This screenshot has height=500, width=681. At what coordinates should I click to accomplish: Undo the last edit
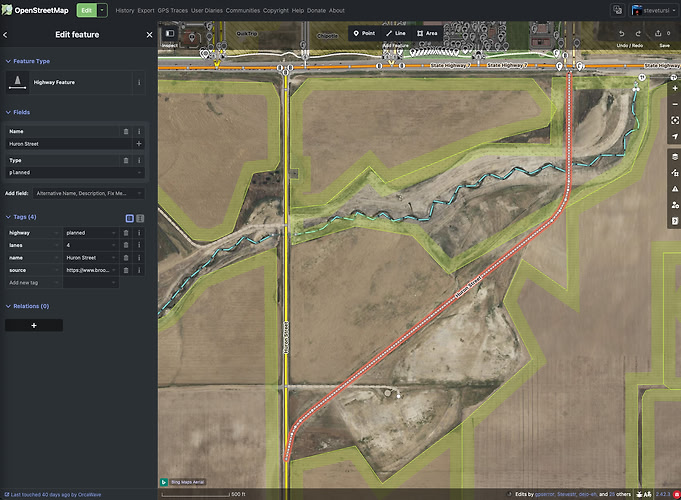coord(621,33)
